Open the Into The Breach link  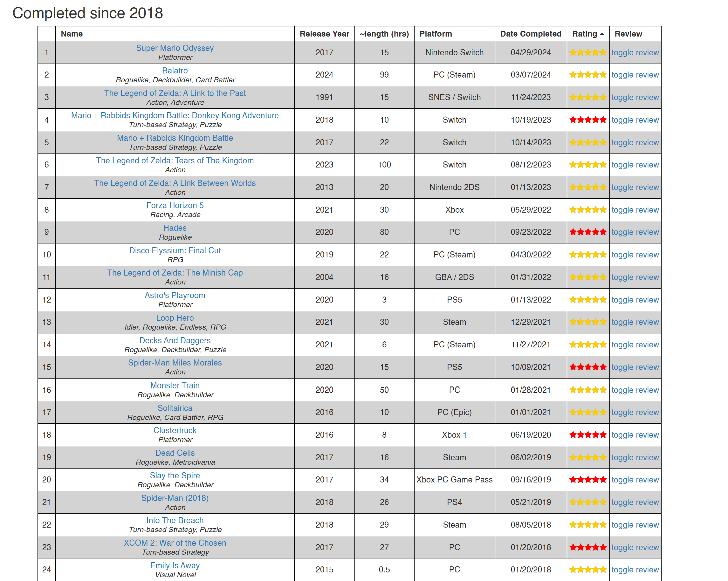tap(175, 520)
